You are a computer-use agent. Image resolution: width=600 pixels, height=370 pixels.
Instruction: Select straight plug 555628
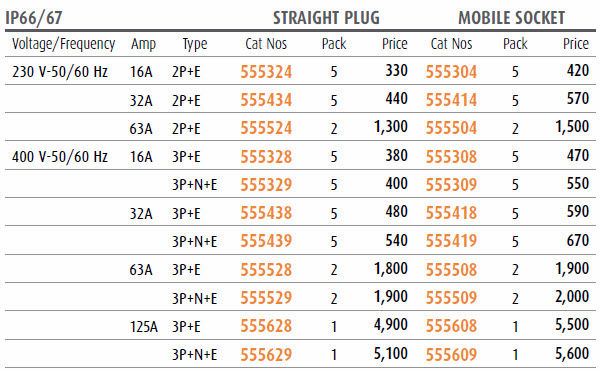(266, 326)
